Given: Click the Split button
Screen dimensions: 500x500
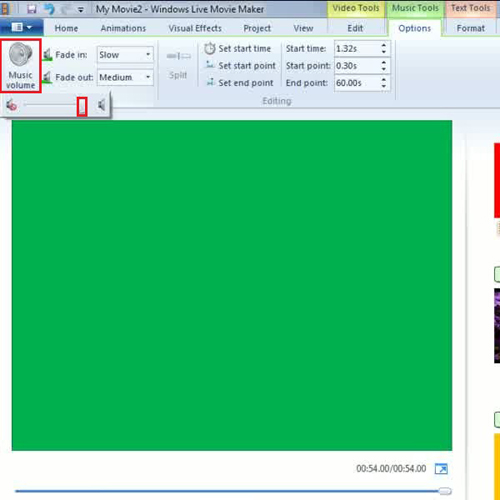Looking at the screenshot, I should 178,65.
